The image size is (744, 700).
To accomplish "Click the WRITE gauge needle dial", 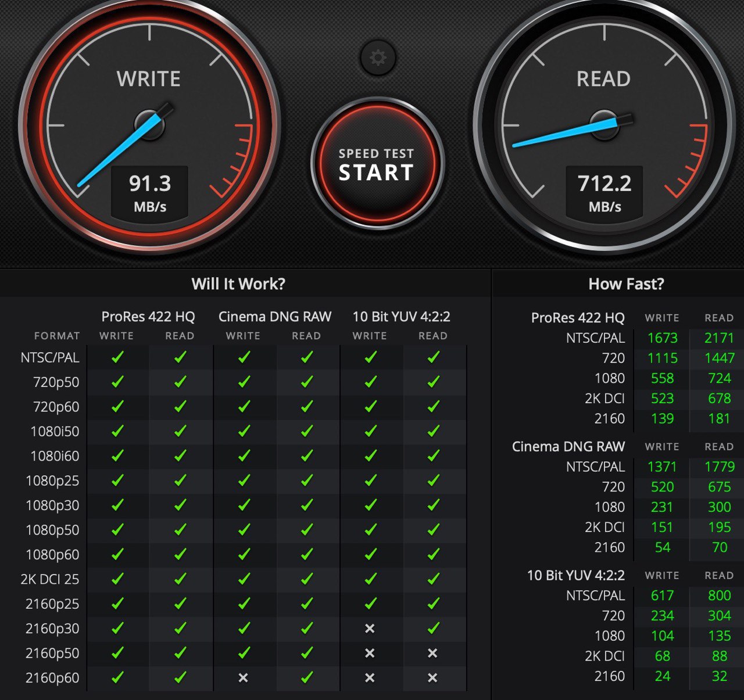I will click(149, 124).
